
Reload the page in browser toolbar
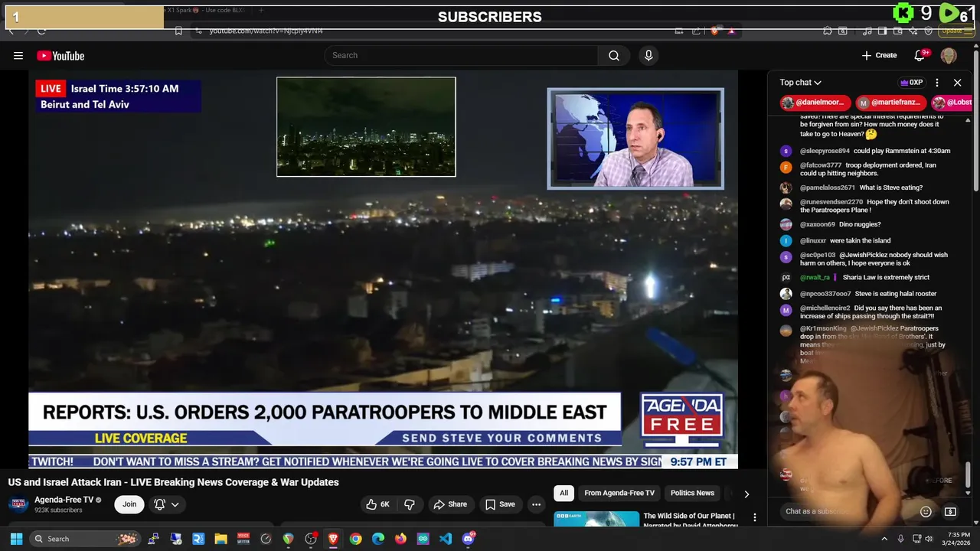(x=41, y=31)
